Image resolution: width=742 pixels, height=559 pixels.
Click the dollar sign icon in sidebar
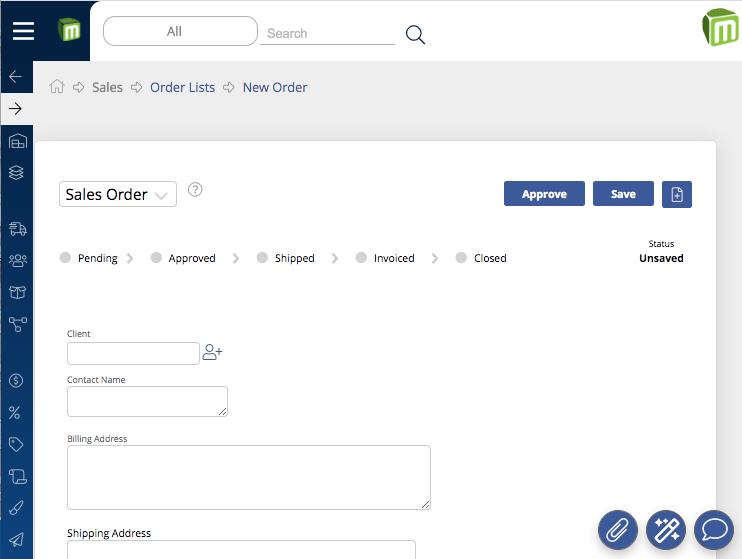point(16,380)
